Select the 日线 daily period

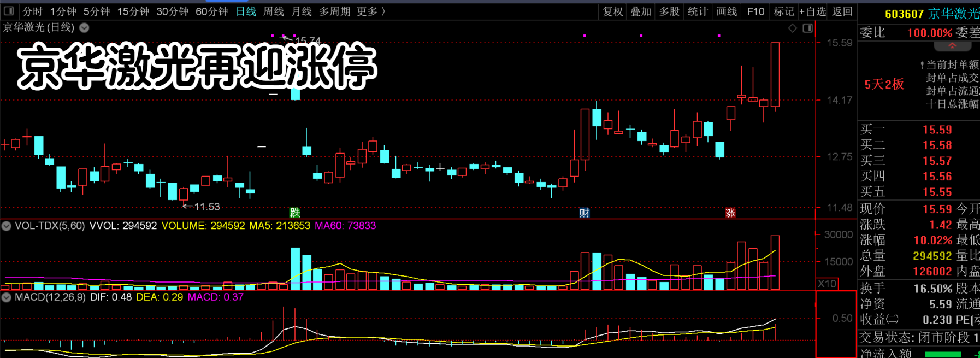tap(246, 11)
